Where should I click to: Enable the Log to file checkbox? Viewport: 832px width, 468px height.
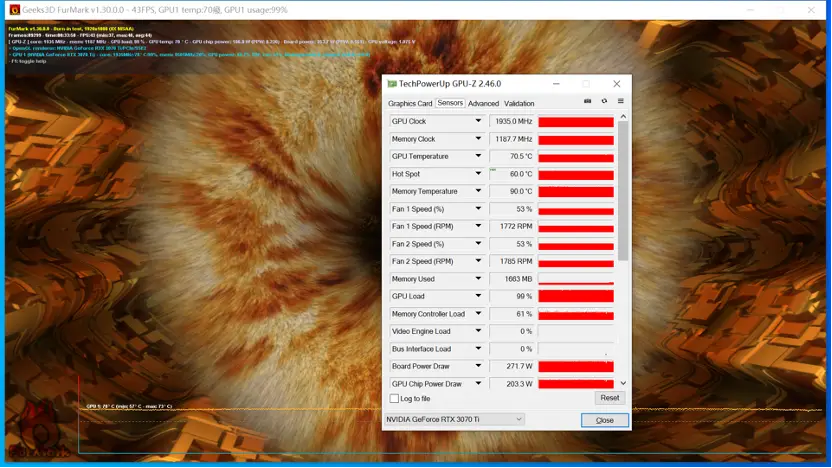click(394, 398)
